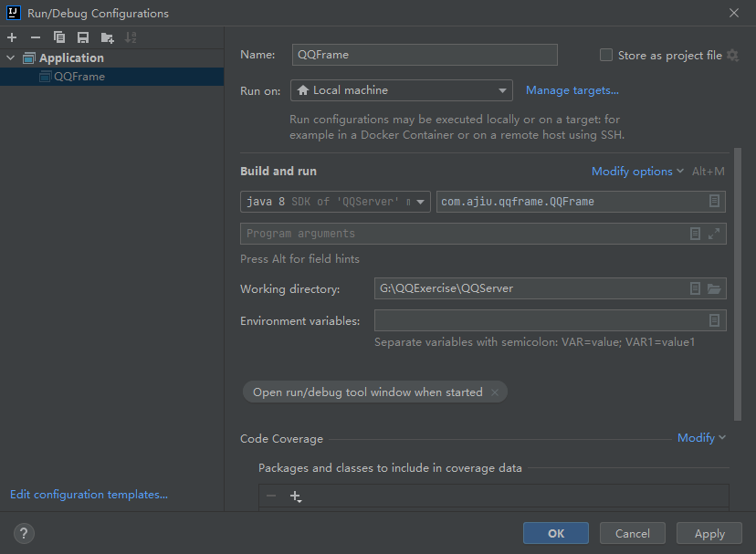Click the Remove Configuration minus icon
Screen dimensions: 756x554
(36, 37)
